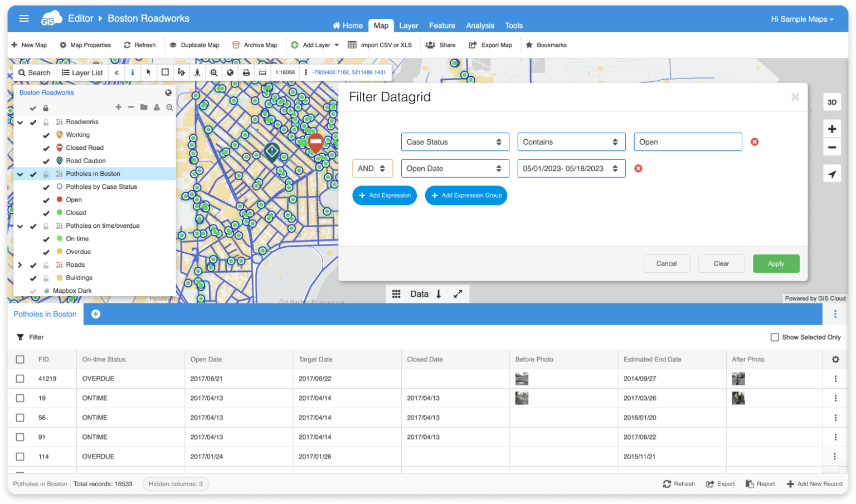This screenshot has width=856, height=504.
Task: Activate the rectangle selection tool
Action: 165,72
